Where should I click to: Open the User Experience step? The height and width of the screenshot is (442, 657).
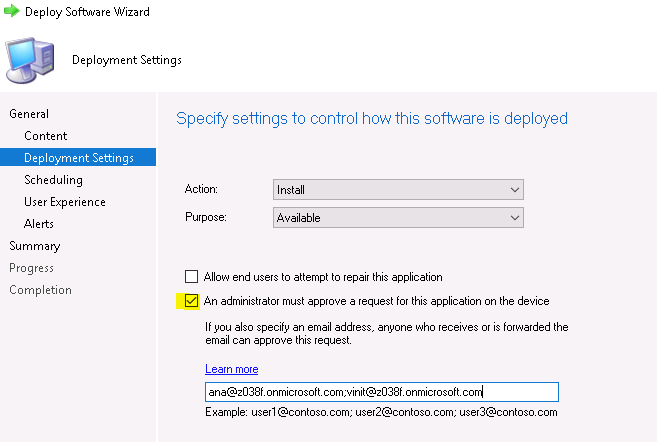pos(64,202)
